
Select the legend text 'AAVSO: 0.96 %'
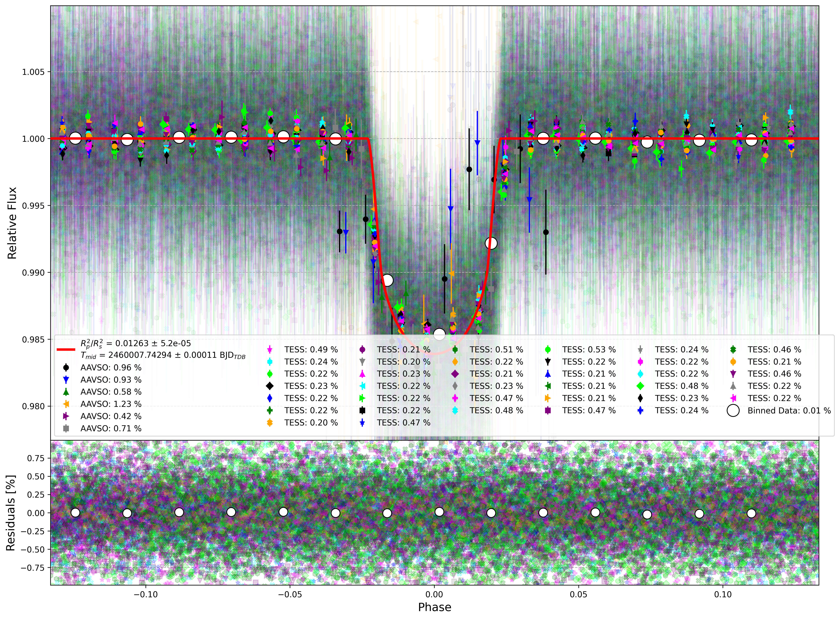tap(111, 367)
